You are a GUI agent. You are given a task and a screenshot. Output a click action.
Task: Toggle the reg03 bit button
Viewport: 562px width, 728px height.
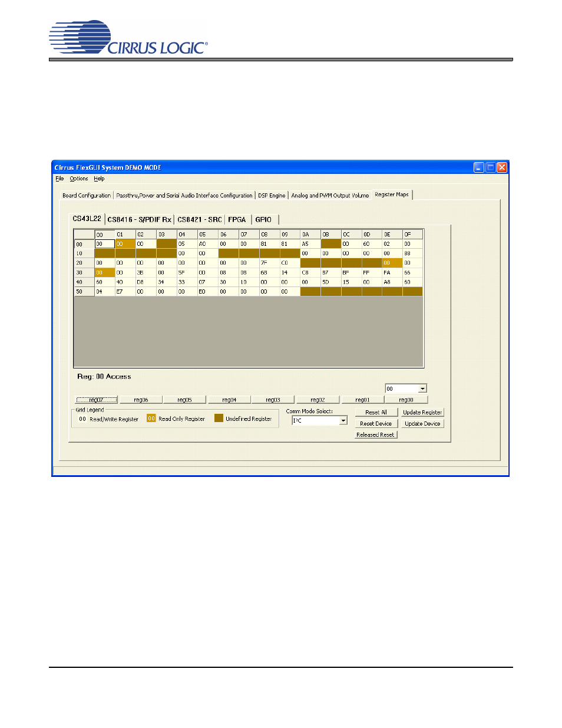click(x=273, y=400)
